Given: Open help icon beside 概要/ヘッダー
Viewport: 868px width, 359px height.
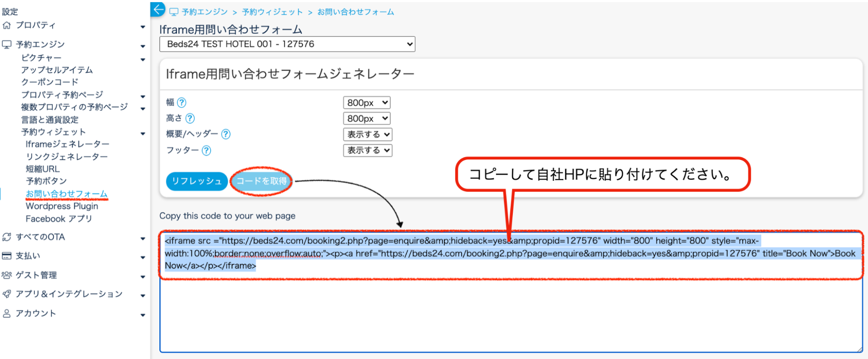Looking at the screenshot, I should point(226,134).
